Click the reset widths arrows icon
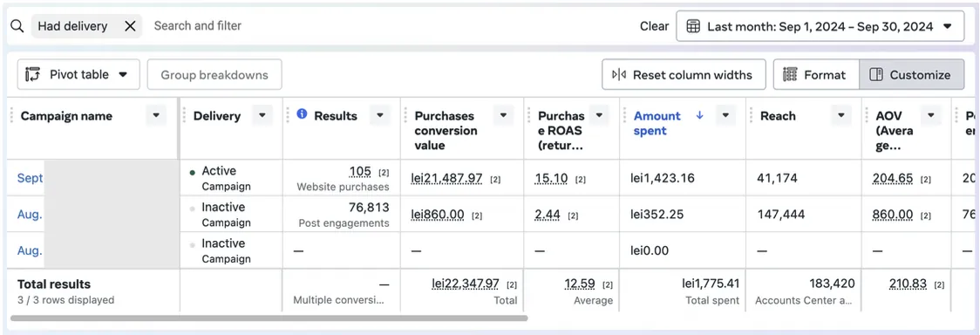The height and width of the screenshot is (335, 980). (619, 75)
